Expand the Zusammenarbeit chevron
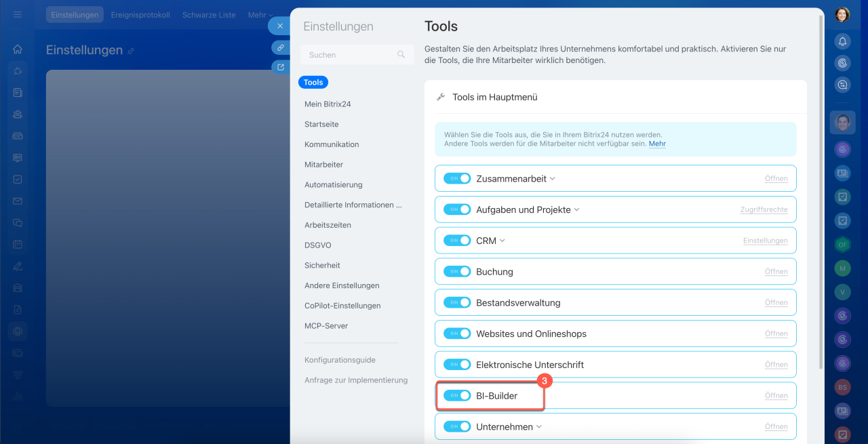Screen dimensions: 868x444 click(x=553, y=179)
